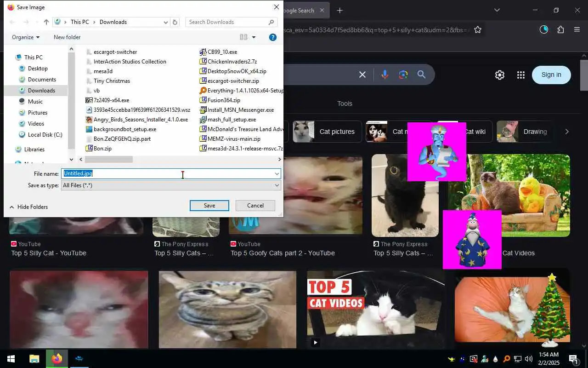Select Videos in navigation pane
The height and width of the screenshot is (368, 588).
click(x=36, y=124)
